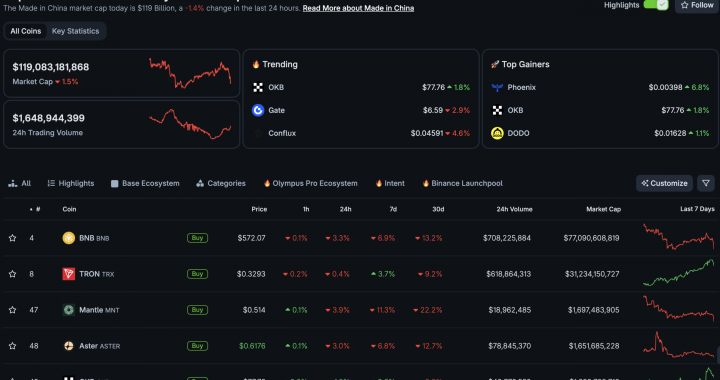Click BNB market cap $77,090,608,819
This screenshot has width=720, height=380.
click(x=591, y=238)
